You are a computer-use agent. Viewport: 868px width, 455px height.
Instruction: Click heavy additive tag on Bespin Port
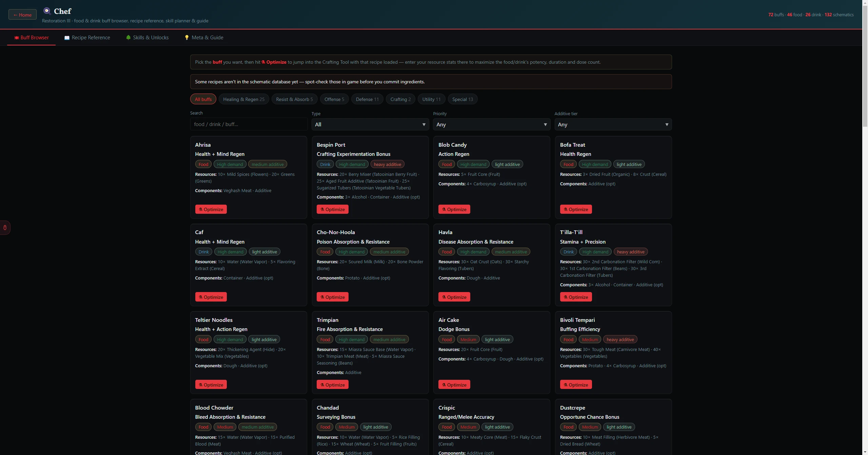(x=388, y=164)
